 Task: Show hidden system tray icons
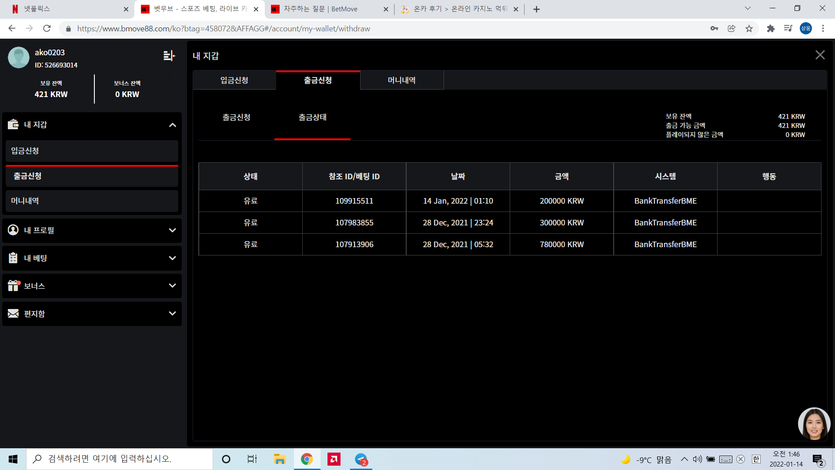(x=684, y=459)
